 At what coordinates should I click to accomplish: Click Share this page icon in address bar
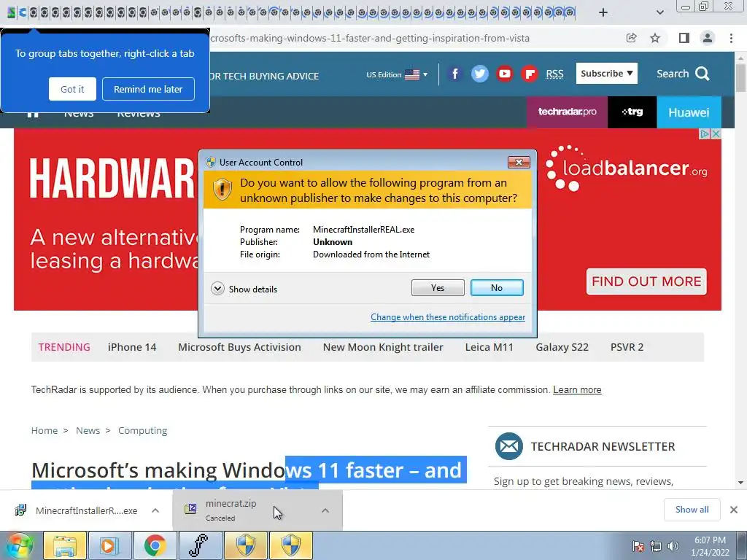click(x=631, y=38)
